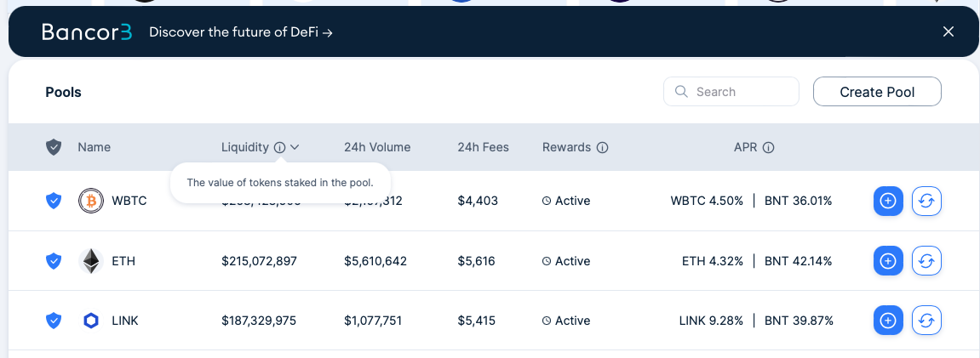Click the APR info icon
This screenshot has width=980, height=358.
769,148
